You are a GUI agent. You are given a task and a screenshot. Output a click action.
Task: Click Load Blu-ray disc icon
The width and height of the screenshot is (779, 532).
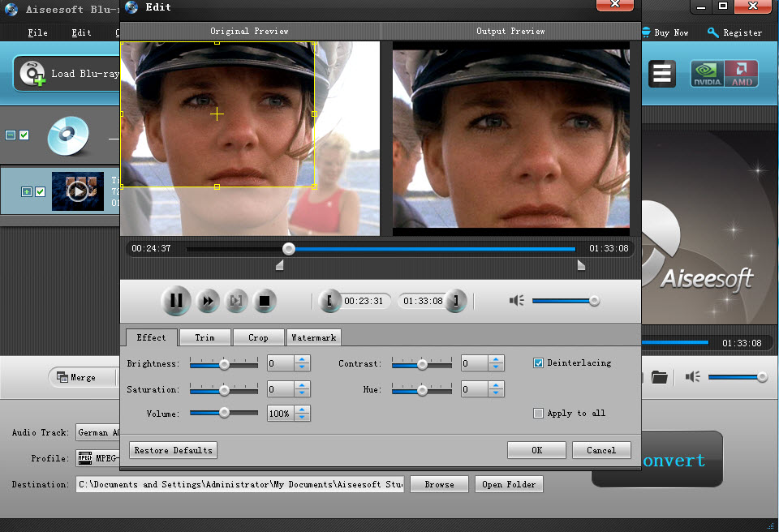tap(32, 74)
